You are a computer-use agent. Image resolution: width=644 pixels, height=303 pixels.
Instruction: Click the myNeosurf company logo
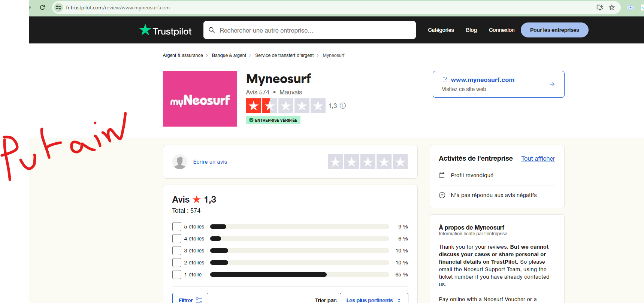(x=200, y=99)
